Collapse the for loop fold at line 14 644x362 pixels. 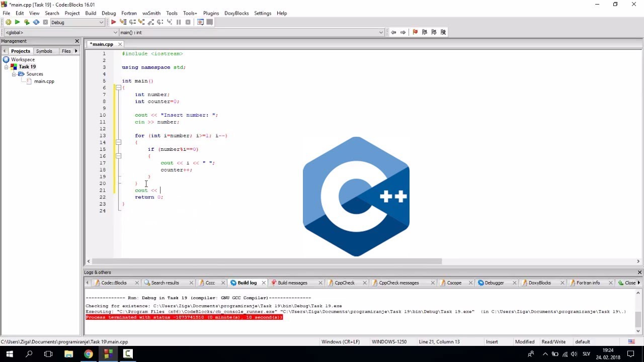pos(118,142)
